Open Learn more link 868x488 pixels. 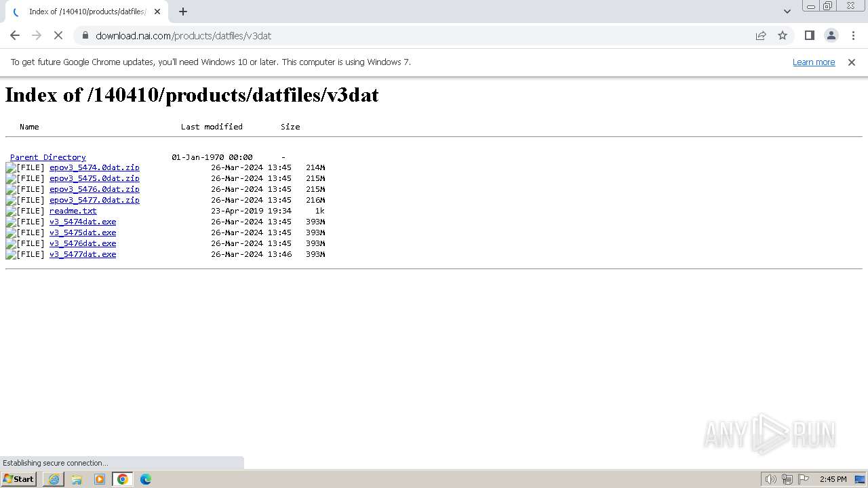pos(814,62)
